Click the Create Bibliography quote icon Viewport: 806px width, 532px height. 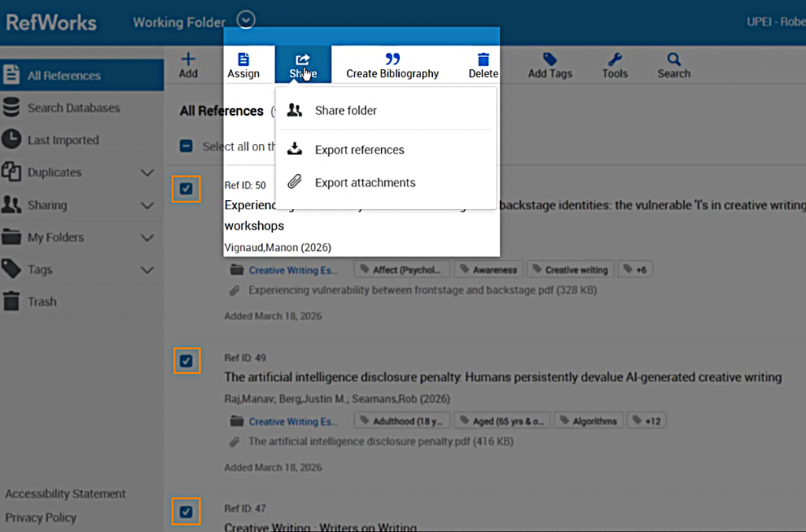[392, 60]
